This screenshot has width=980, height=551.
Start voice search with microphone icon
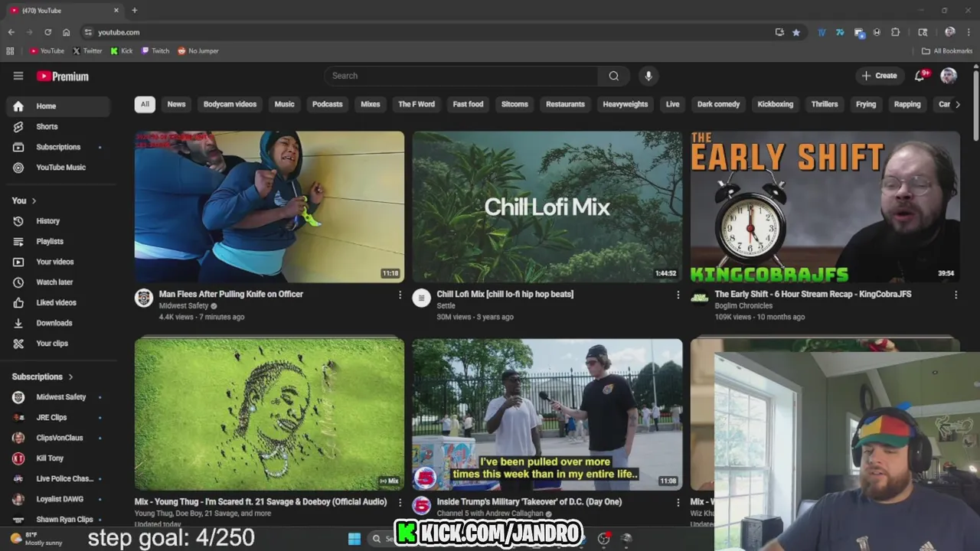[648, 76]
